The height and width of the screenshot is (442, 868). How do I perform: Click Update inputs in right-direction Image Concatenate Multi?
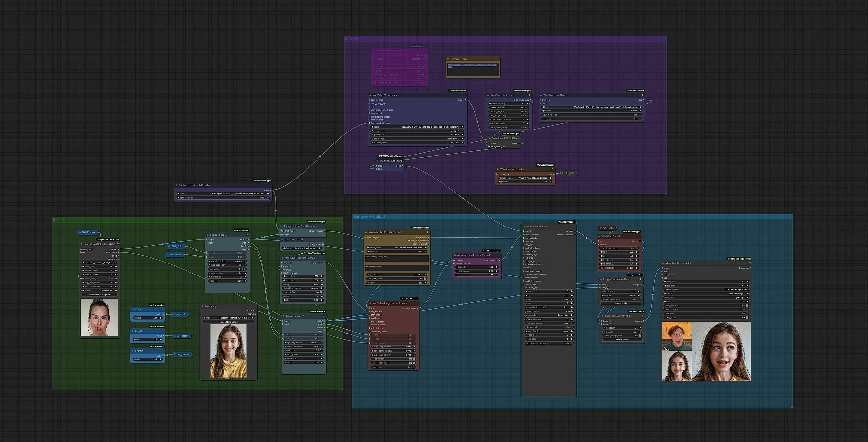[622, 339]
